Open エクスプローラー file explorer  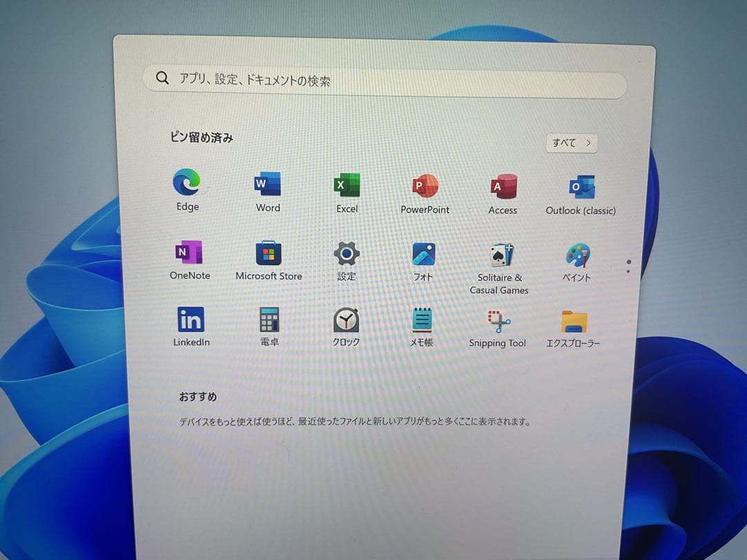pos(574,322)
